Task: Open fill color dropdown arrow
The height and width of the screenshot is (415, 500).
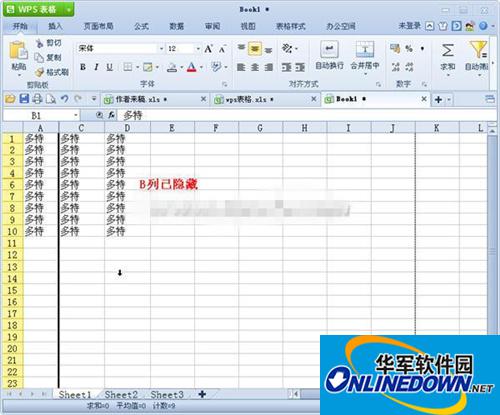Action: coord(182,68)
